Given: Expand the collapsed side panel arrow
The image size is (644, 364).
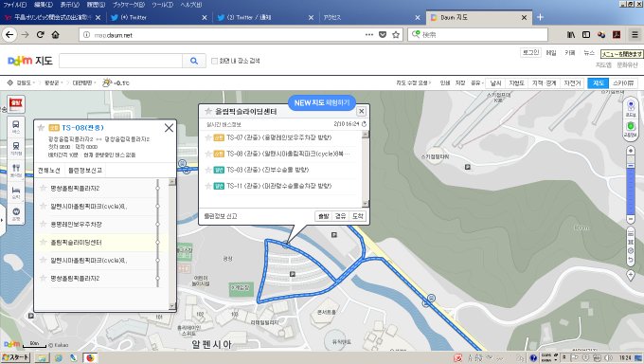Looking at the screenshot, I should click(2, 220).
